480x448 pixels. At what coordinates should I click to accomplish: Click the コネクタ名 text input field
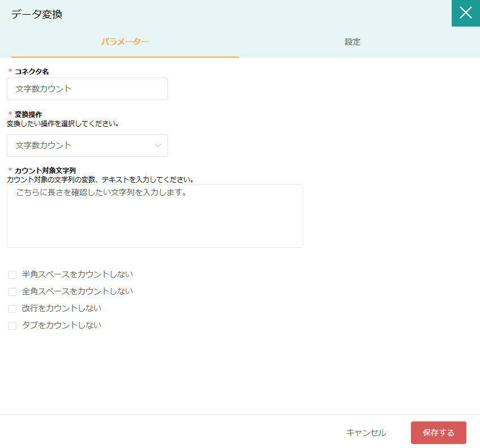[87, 89]
